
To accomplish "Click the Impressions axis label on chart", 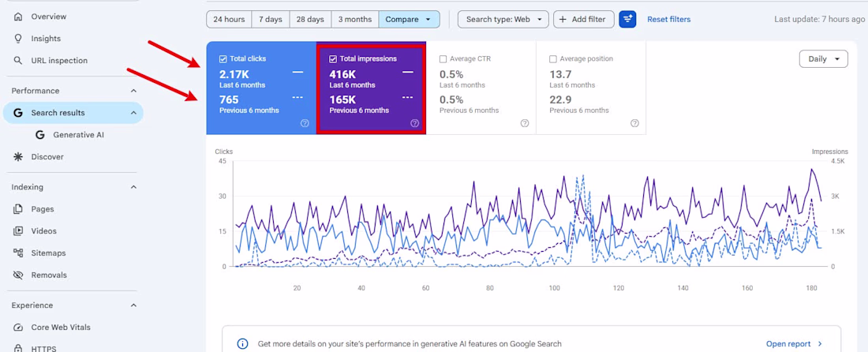I will (x=830, y=151).
